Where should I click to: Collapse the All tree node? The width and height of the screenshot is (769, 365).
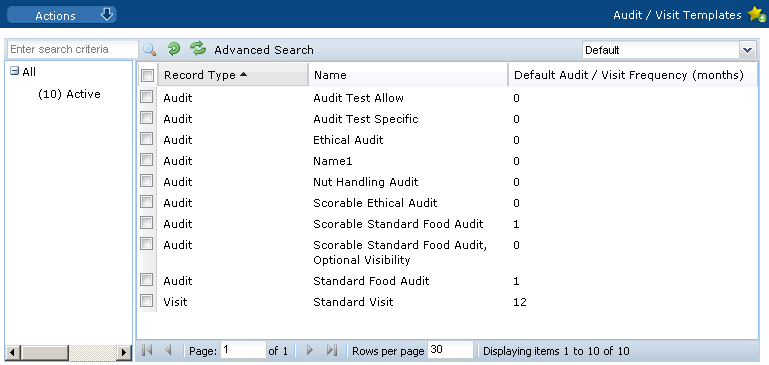click(15, 72)
